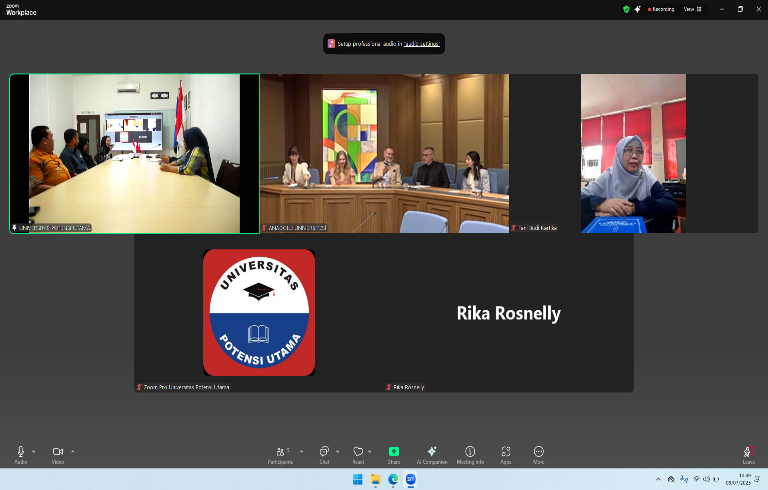The image size is (768, 490).
Task: Click the Leave meeting button
Action: click(x=748, y=453)
